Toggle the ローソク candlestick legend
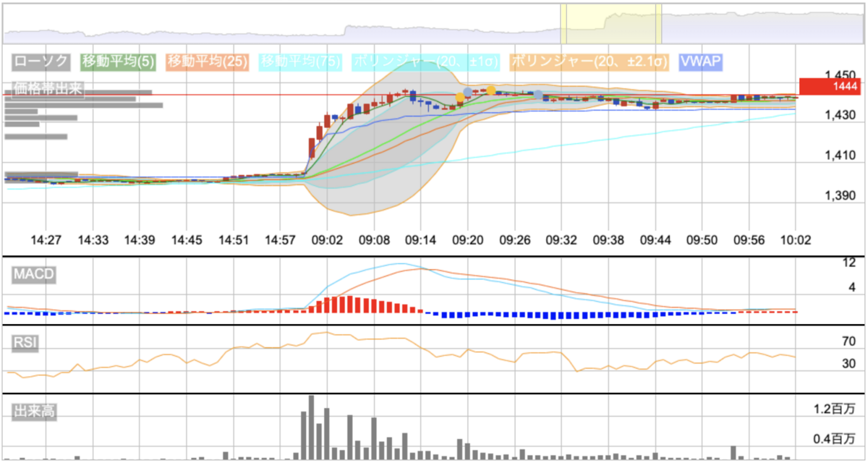Image resolution: width=868 pixels, height=463 pixels. 41,61
